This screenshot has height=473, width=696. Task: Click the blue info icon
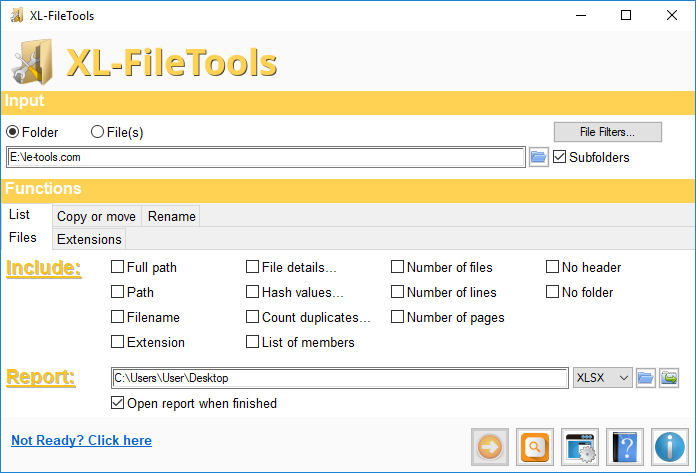[669, 446]
